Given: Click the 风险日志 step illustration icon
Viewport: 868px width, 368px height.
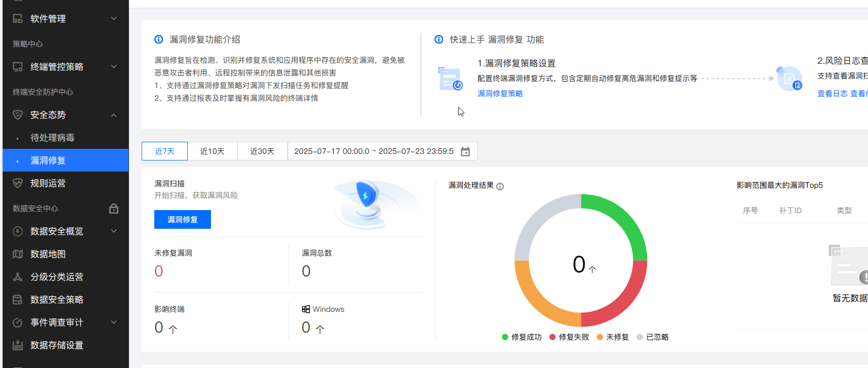Looking at the screenshot, I should (x=790, y=78).
